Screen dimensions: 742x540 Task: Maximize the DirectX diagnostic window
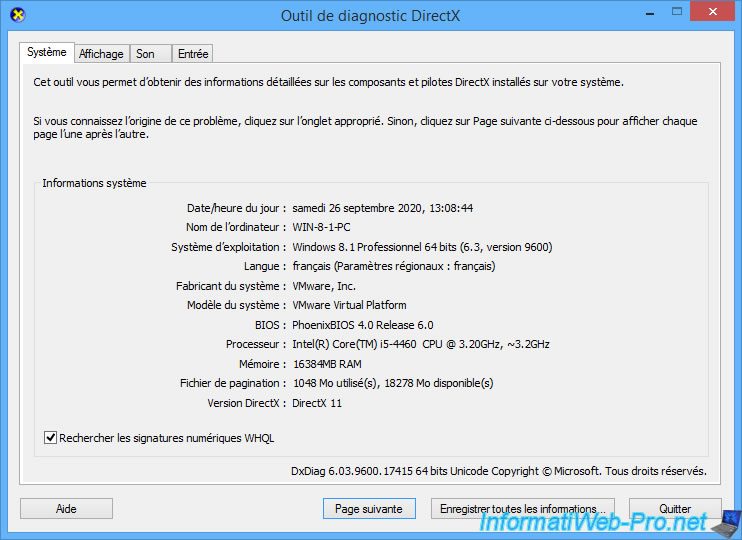tap(677, 12)
